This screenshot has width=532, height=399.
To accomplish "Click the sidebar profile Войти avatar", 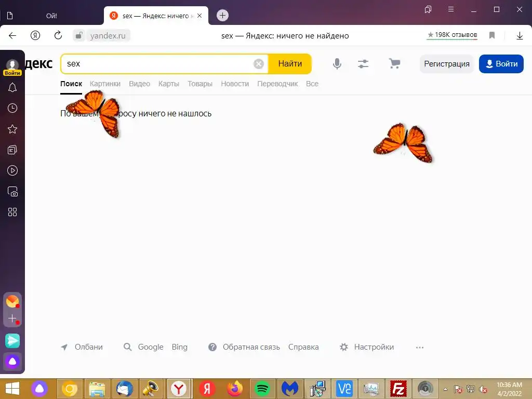I will coord(12,67).
